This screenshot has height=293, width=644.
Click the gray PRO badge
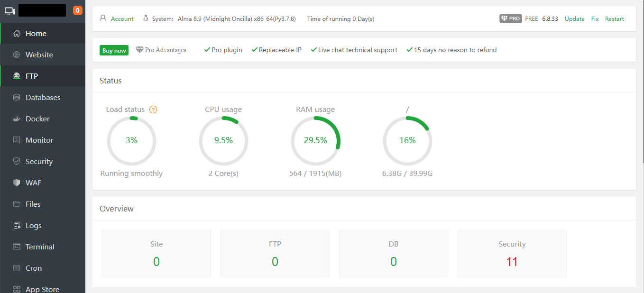point(510,18)
